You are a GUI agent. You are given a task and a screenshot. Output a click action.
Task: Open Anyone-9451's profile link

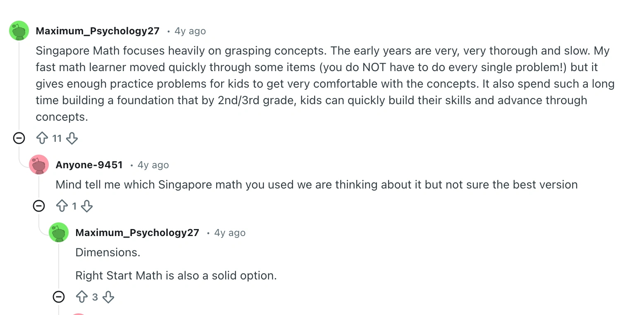(x=89, y=165)
